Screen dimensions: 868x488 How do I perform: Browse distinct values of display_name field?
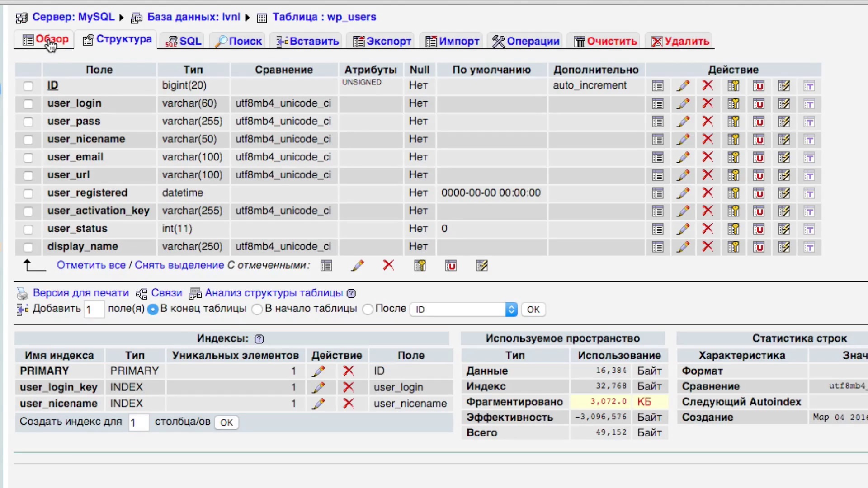(x=658, y=247)
